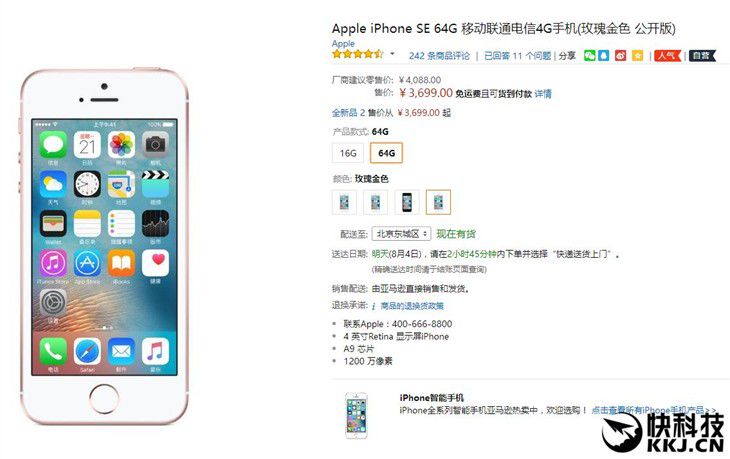Share via the red Weibo icon
Screen dimensions: 730x459
coord(621,55)
